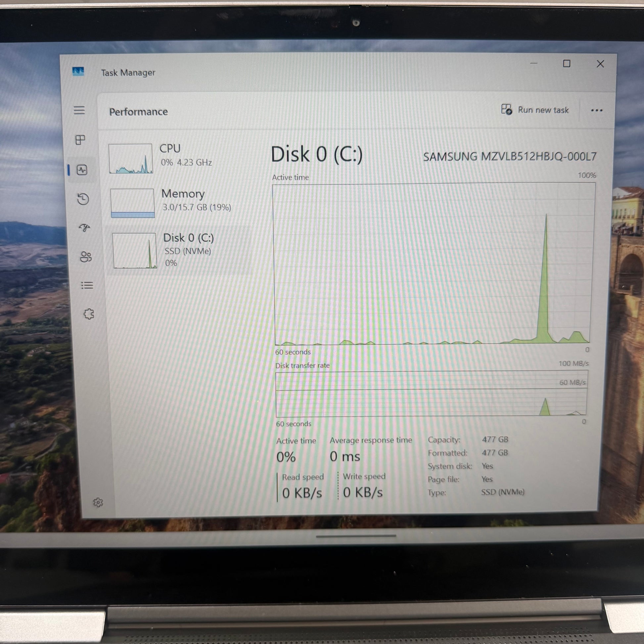The width and height of the screenshot is (644, 644).
Task: Click the CPU mini graph thumbnail
Action: click(x=131, y=158)
